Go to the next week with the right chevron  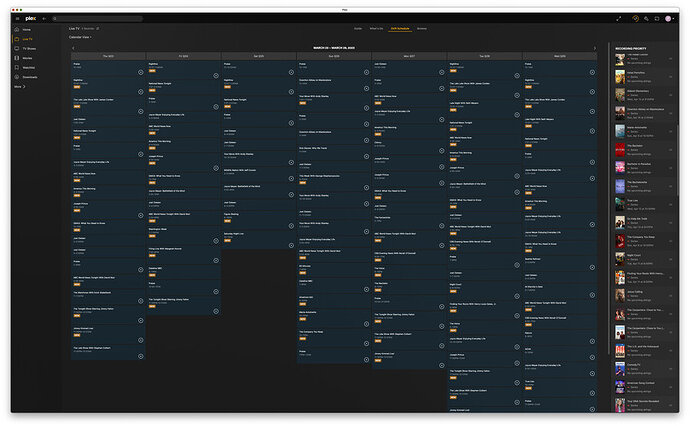point(595,48)
